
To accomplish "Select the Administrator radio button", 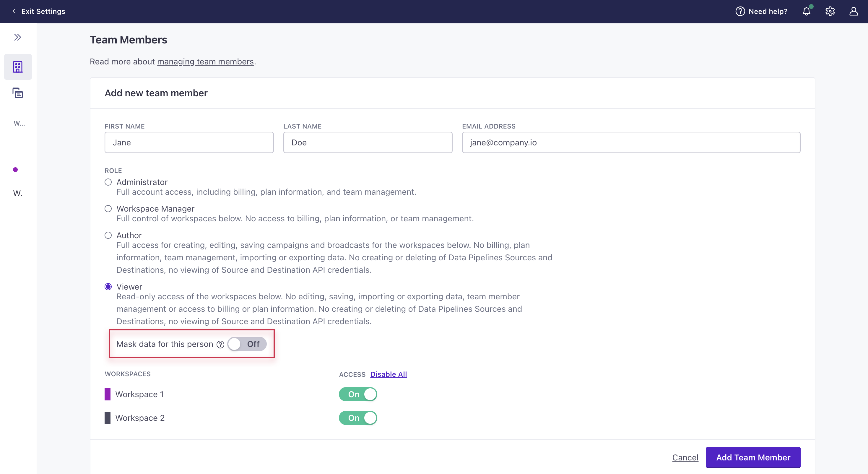I will pos(108,182).
